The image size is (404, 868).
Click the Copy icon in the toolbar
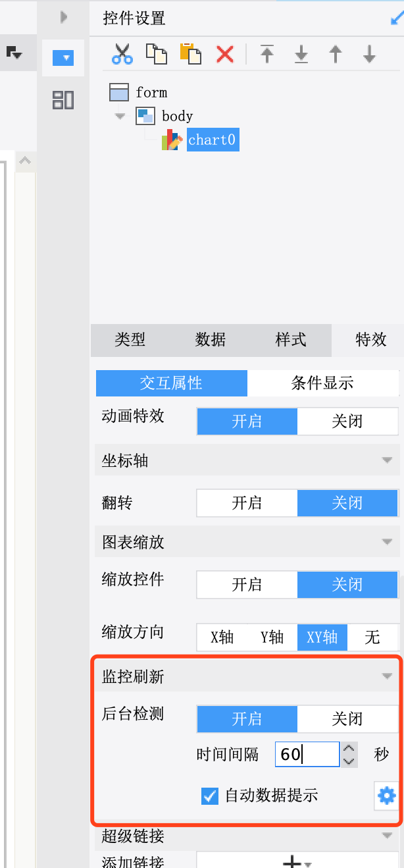pyautogui.click(x=156, y=54)
